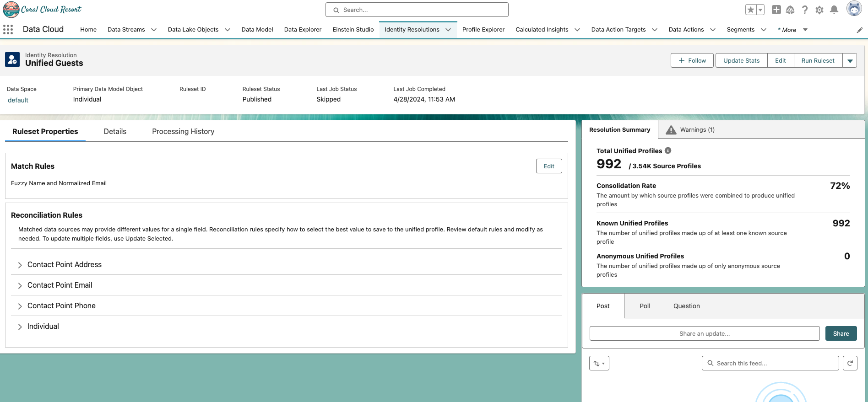Click the user avatar profile icon
Screen dimensions: 868x402
[x=854, y=9]
